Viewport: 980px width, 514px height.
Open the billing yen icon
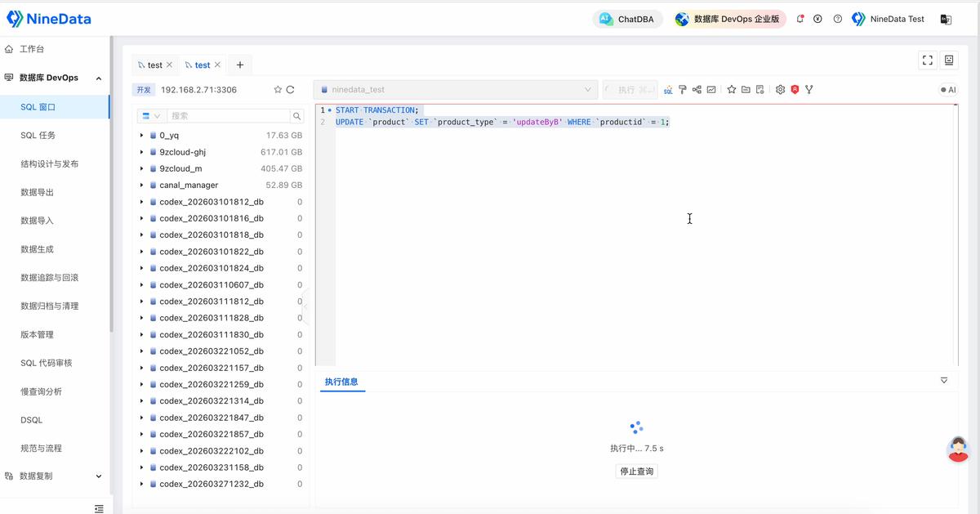(x=817, y=19)
